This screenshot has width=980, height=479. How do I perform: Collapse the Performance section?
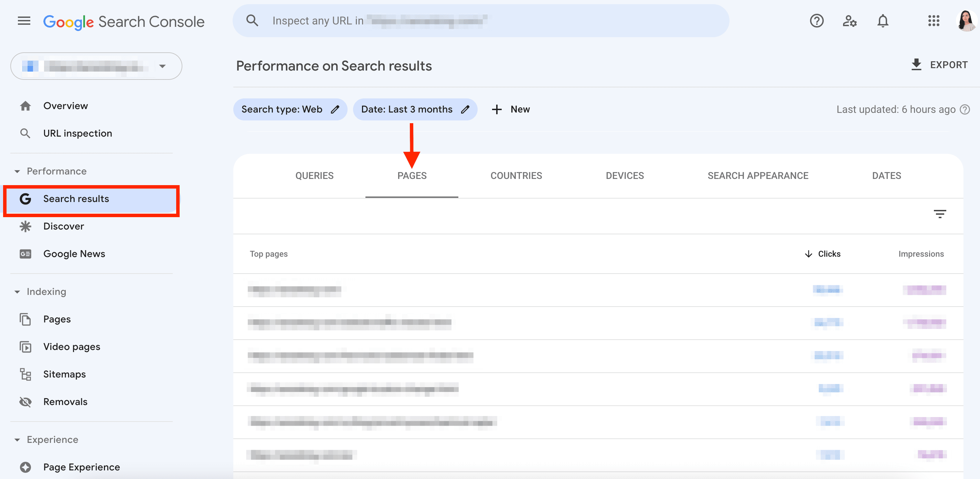coord(17,171)
